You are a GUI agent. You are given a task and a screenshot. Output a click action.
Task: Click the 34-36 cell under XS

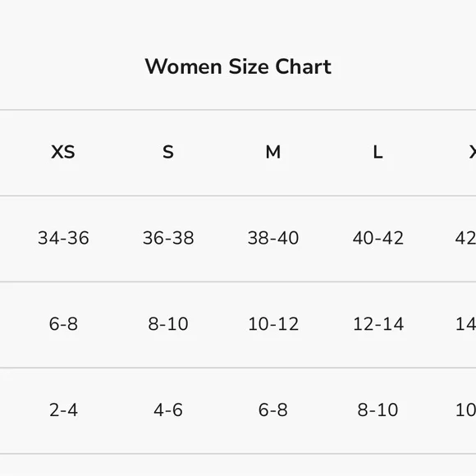[x=63, y=238]
